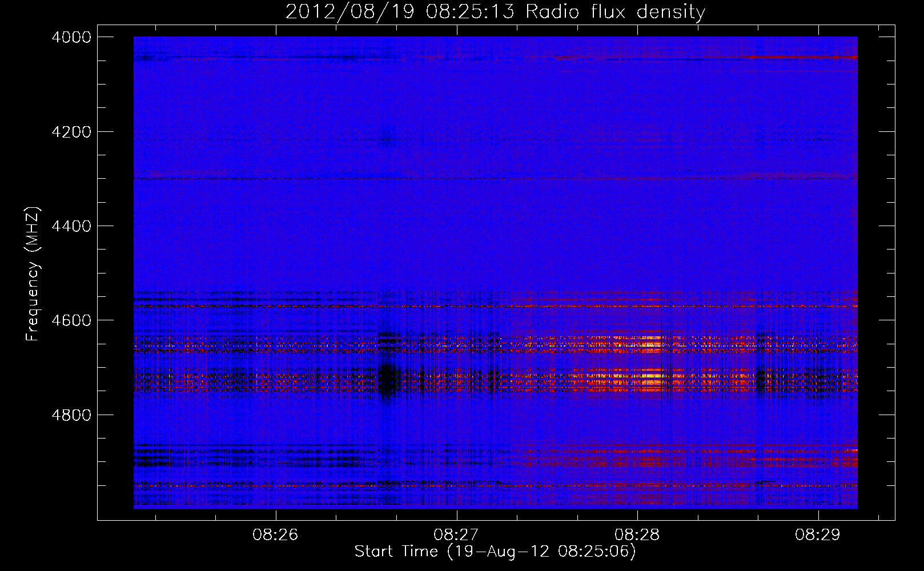Select the 4800 frequency tick label
924x571 pixels.
[x=71, y=415]
